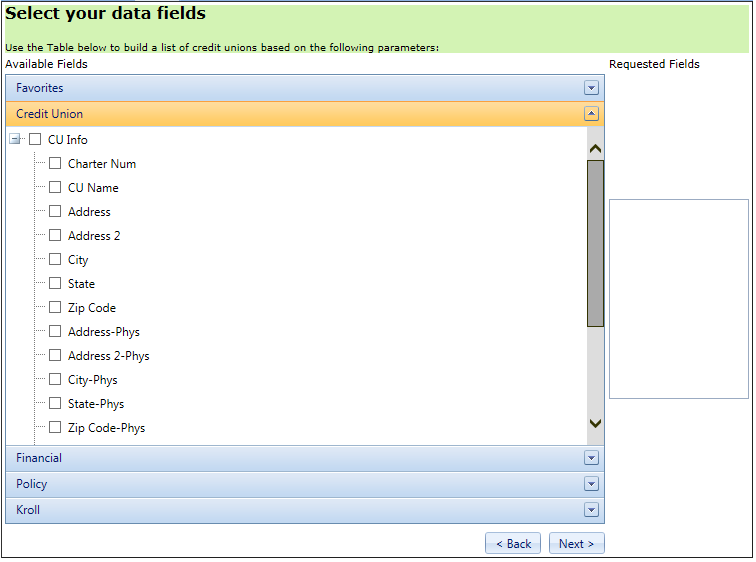Screen dimensions: 756x562
Task: Expand the Kroll section arrow icon
Action: click(x=591, y=510)
